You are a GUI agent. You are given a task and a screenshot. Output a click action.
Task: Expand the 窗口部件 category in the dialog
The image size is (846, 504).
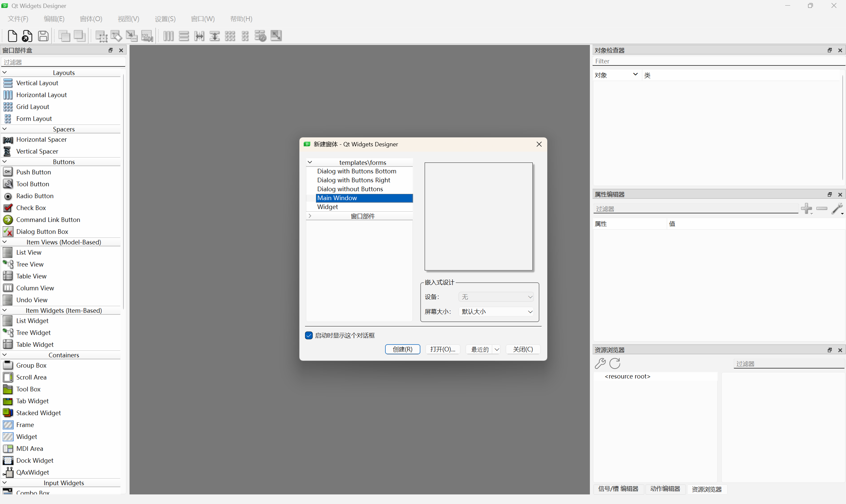[310, 216]
